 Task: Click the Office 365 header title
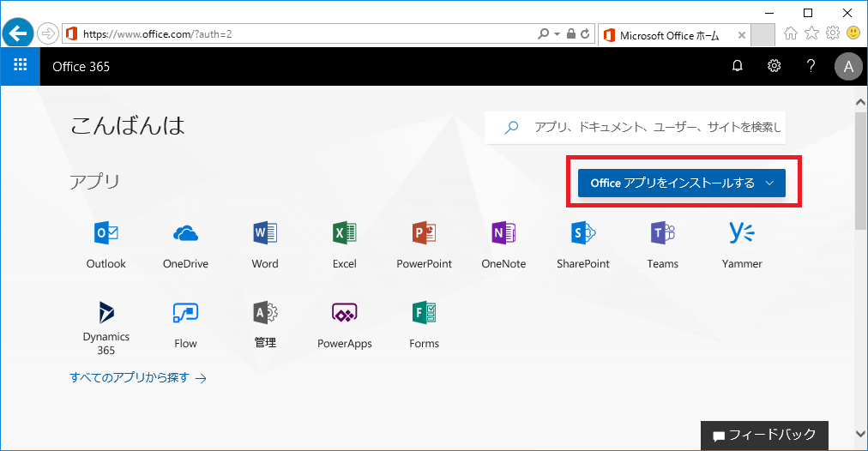pos(81,66)
